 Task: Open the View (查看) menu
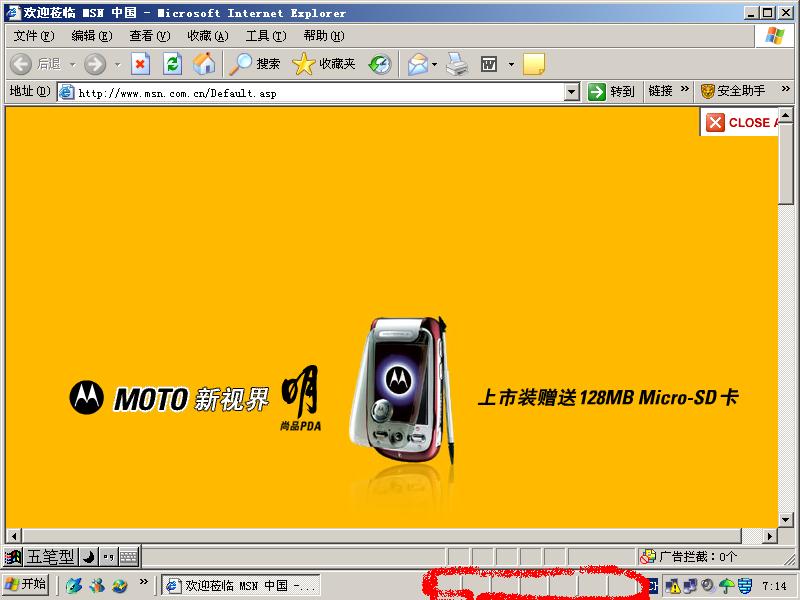click(x=149, y=36)
